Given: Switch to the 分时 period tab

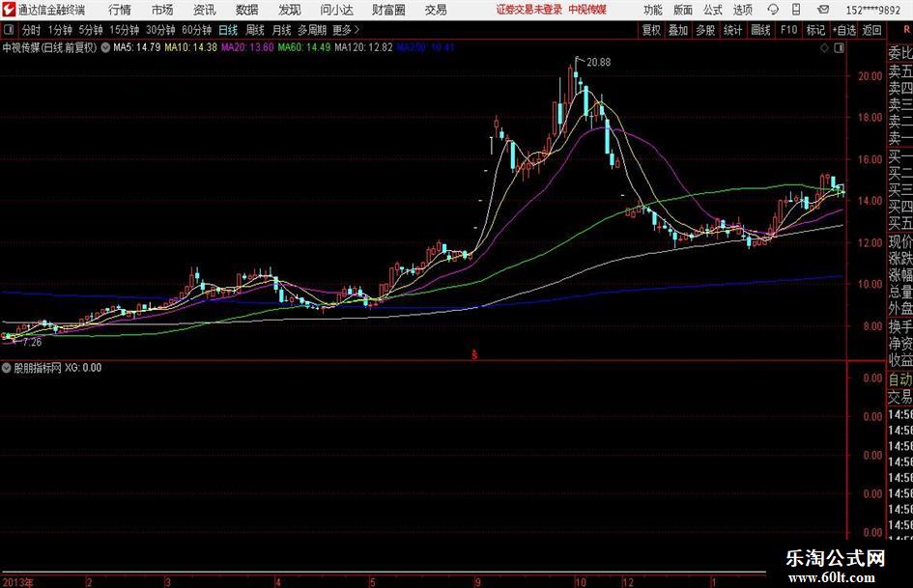Looking at the screenshot, I should coord(31,30).
